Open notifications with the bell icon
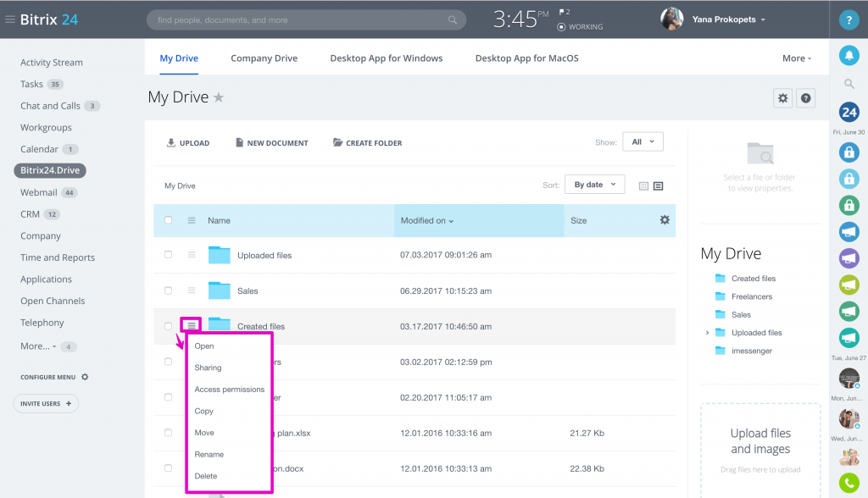Screen dimensions: 868x498 pyautogui.click(x=849, y=55)
